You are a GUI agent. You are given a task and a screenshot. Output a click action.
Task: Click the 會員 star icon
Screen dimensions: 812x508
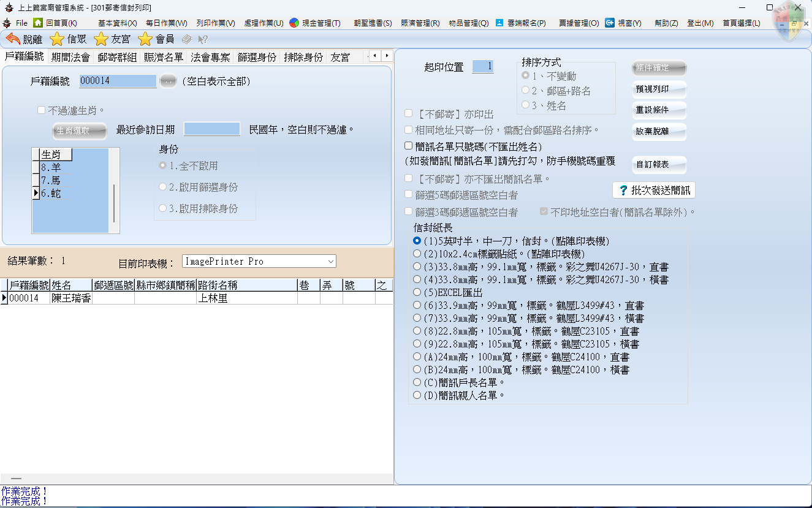(145, 39)
